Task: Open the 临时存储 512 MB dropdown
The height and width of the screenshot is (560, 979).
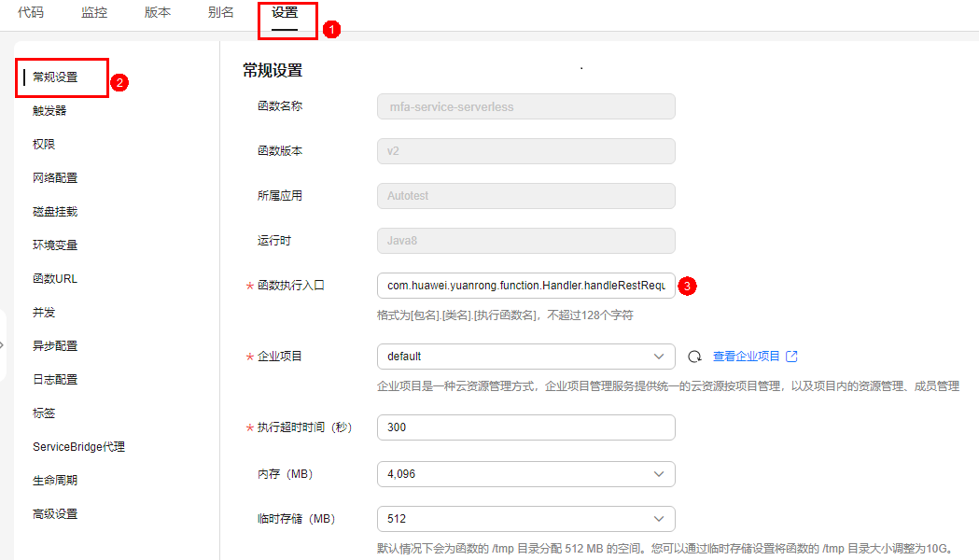Action: [525, 519]
